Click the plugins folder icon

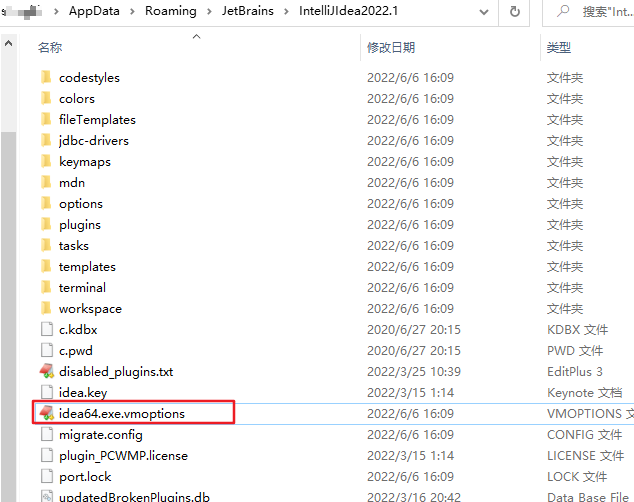coord(46,224)
